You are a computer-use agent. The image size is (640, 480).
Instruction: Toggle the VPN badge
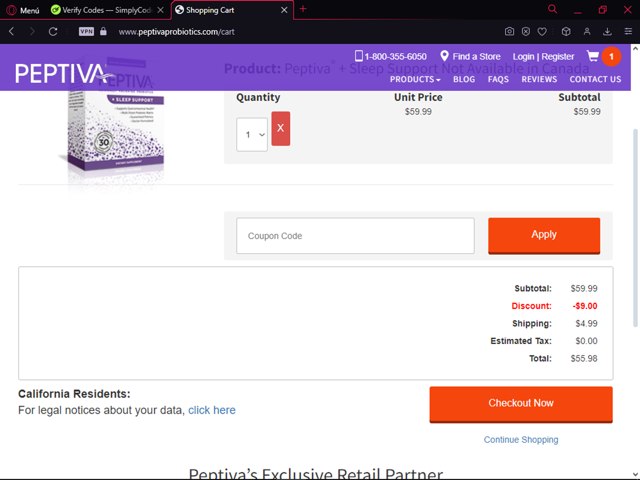pos(86,31)
